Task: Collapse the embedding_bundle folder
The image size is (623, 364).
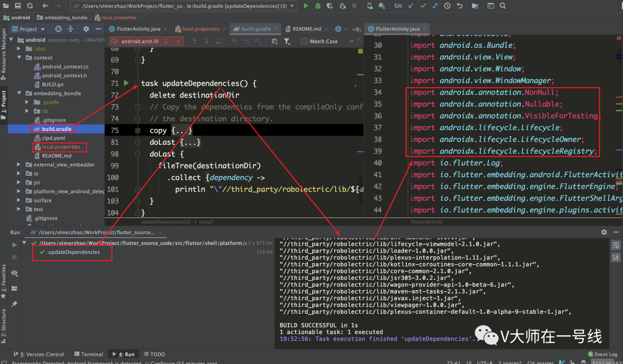Action: (x=18, y=93)
